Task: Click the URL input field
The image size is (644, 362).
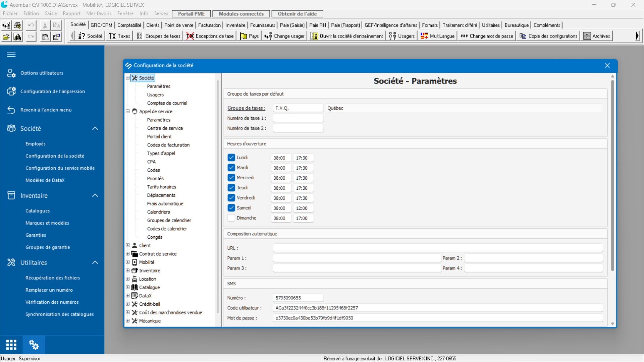Action: click(x=437, y=248)
